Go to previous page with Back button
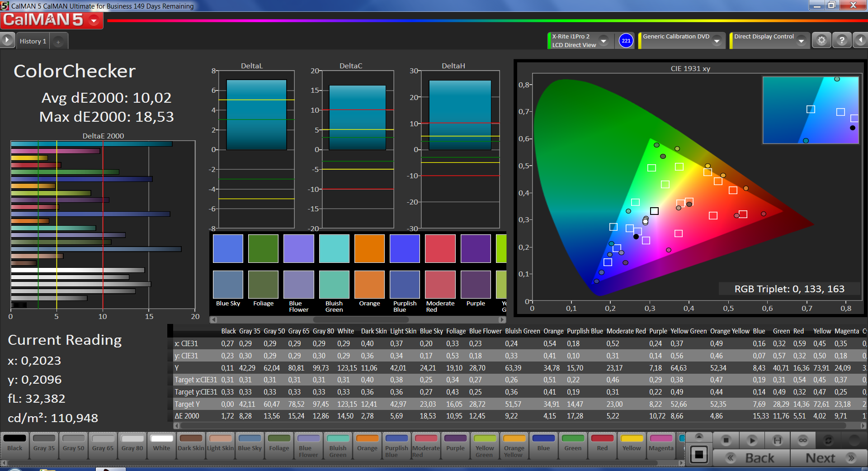This screenshot has height=471, width=868. click(751, 458)
